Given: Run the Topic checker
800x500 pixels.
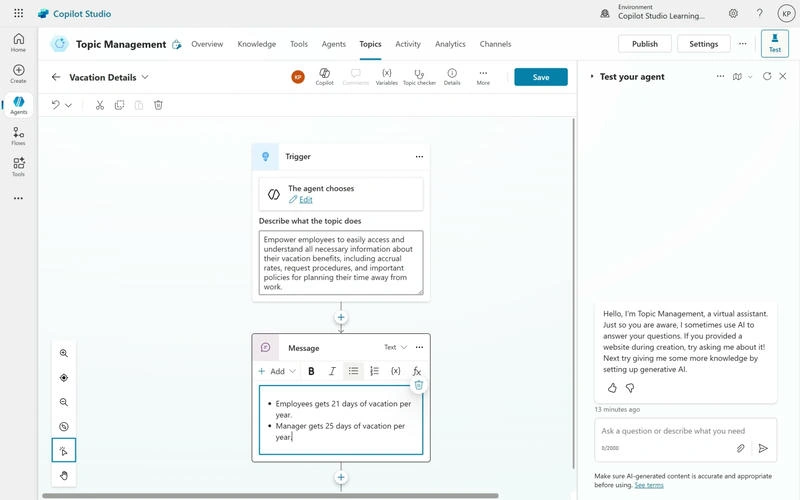Looking at the screenshot, I should pyautogui.click(x=419, y=77).
